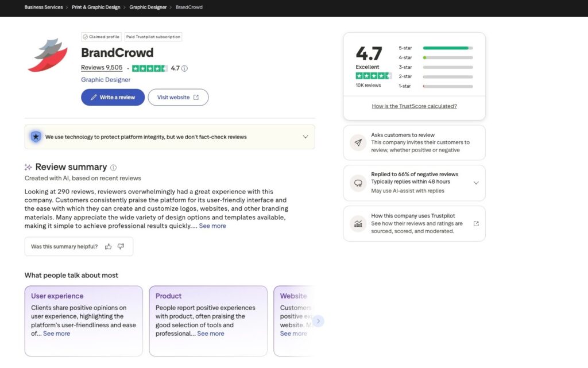Image resolution: width=588 pixels, height=368 pixels.
Task: Click the Asks customers to review card
Action: [415, 142]
